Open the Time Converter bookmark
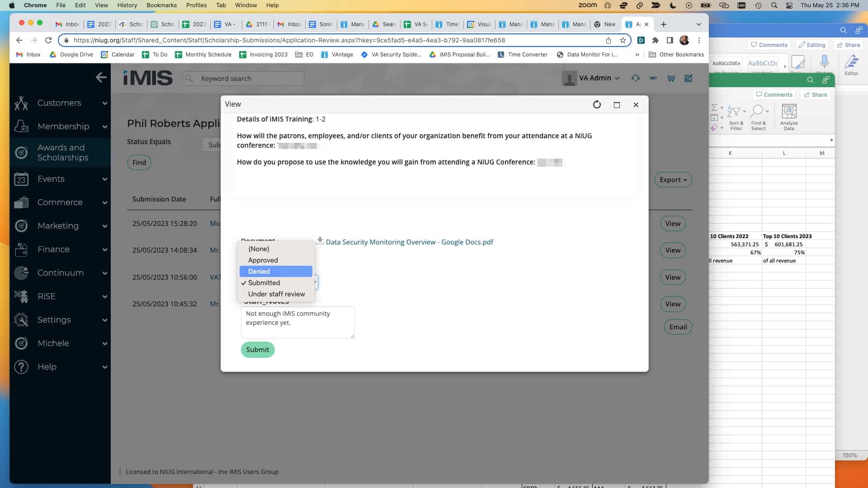The height and width of the screenshot is (488, 868). (x=522, y=55)
